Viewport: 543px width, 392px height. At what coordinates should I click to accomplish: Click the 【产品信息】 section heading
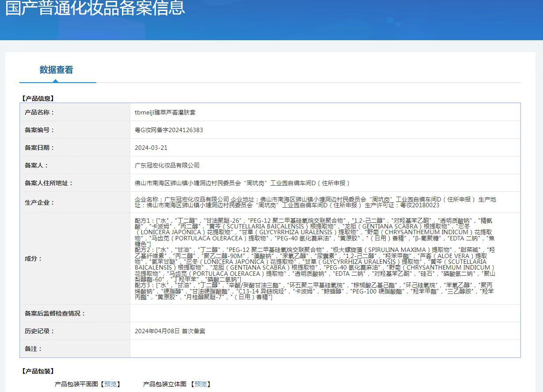(38, 99)
